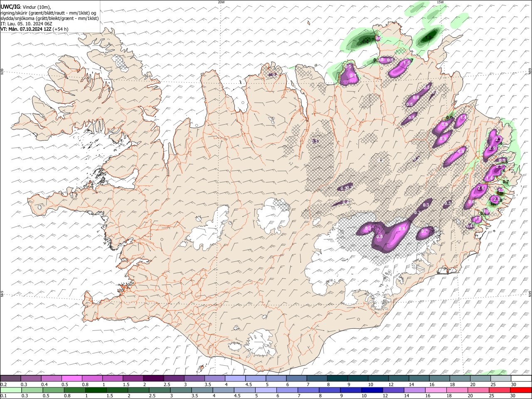Click the red 30 mm swatch in rain legend
Screen dimensions: 532x399
521,390
